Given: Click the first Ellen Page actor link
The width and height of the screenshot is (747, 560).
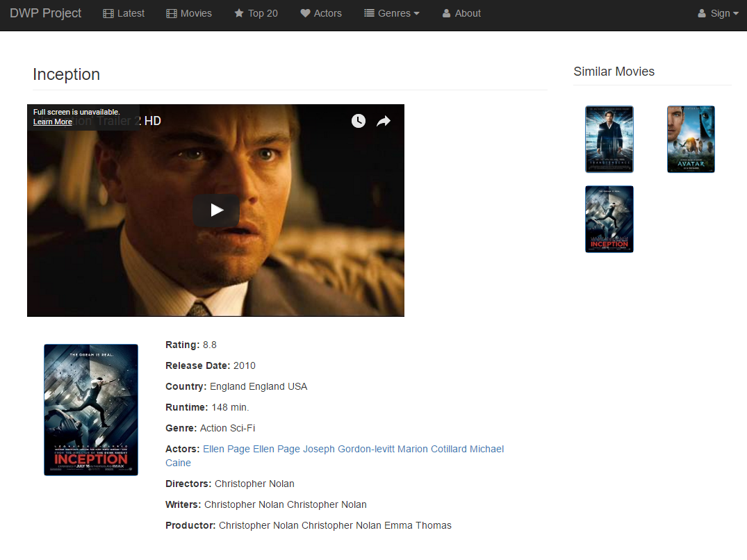Looking at the screenshot, I should click(x=227, y=449).
